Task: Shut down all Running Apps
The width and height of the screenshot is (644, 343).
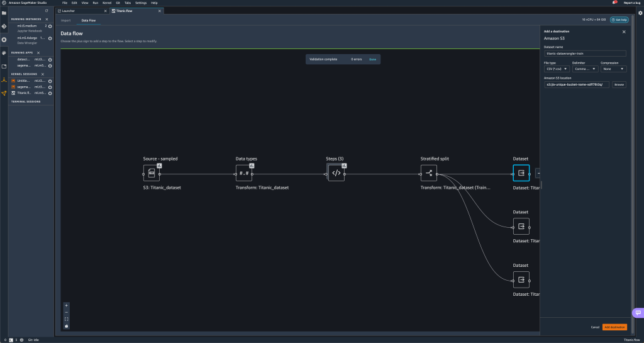Action: pos(38,53)
